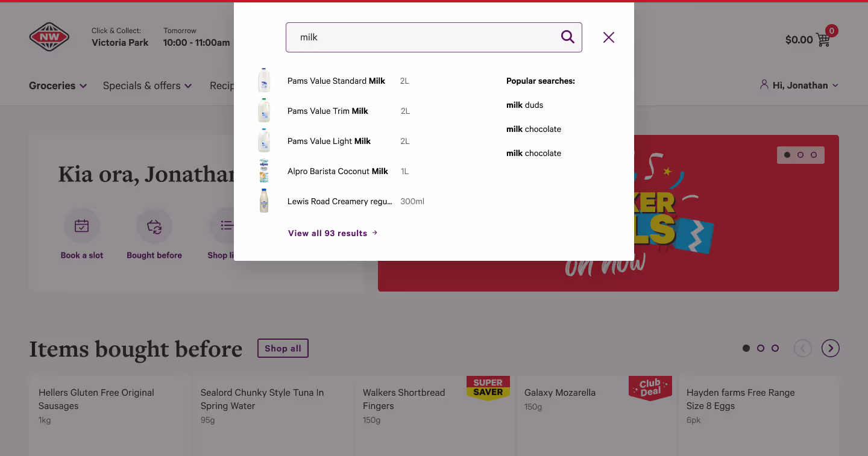Viewport: 868px width, 456px height.
Task: Select first dot of Items bought before pager
Action: coord(746,348)
